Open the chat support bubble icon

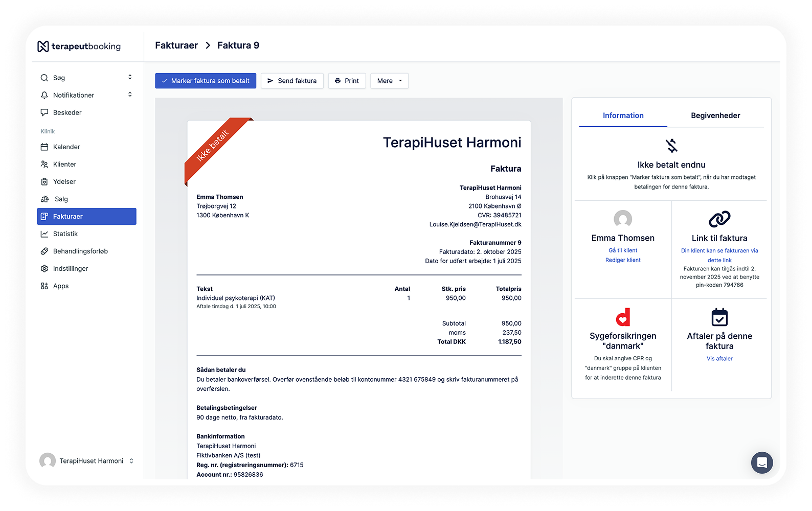pyautogui.click(x=761, y=462)
